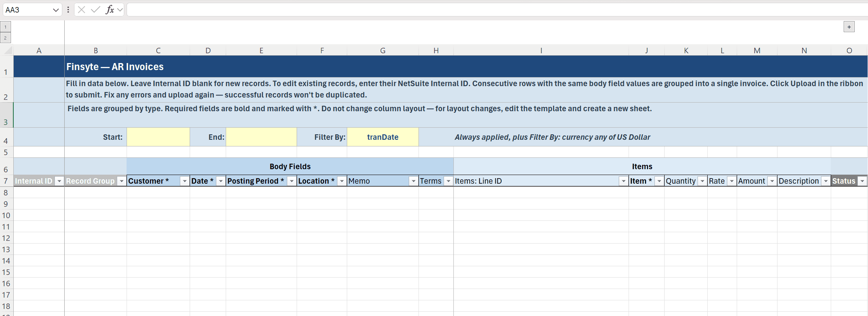Screen dimensions: 868x316
Task: Select all cells with the corner triangle
Action: [x=7, y=50]
